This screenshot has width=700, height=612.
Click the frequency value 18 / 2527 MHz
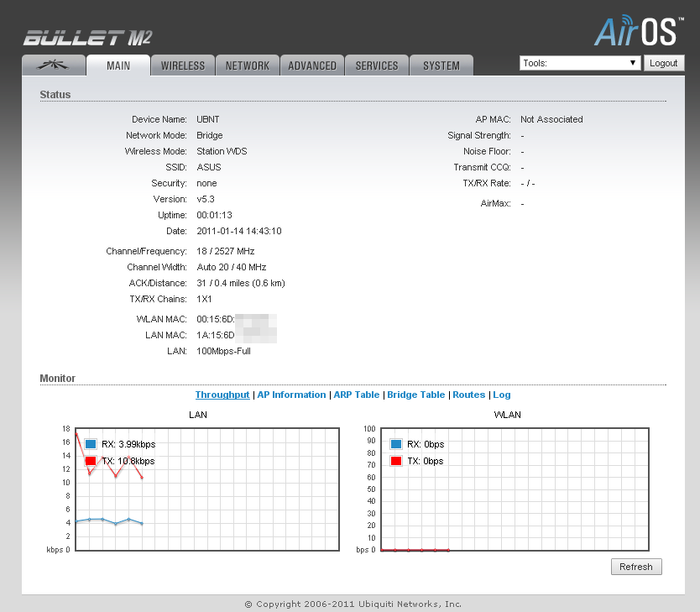(x=226, y=251)
